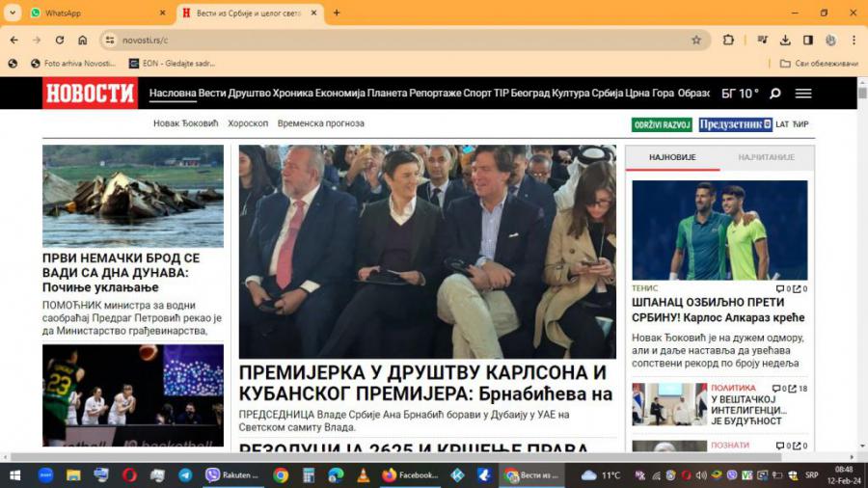
Task: Open Telegram from the taskbar
Action: 185,475
